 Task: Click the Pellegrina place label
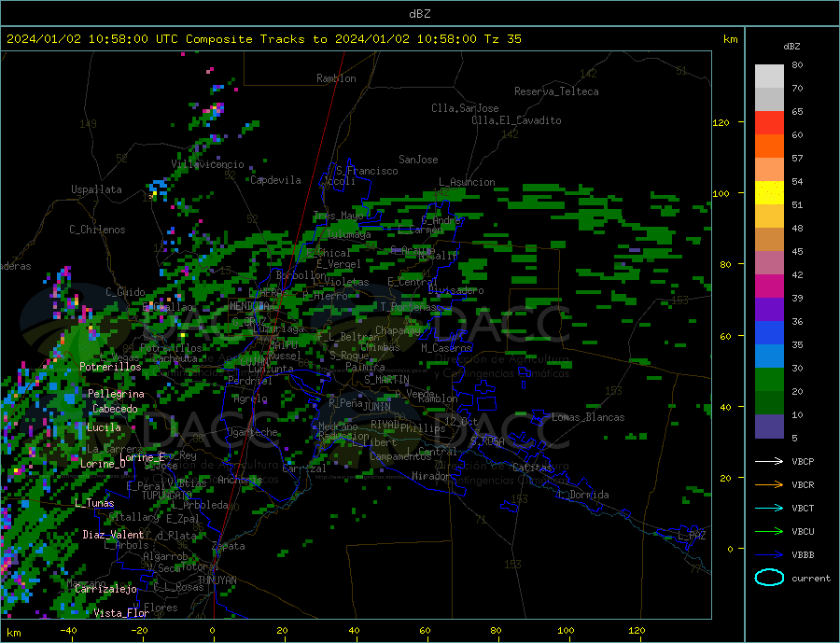[117, 394]
